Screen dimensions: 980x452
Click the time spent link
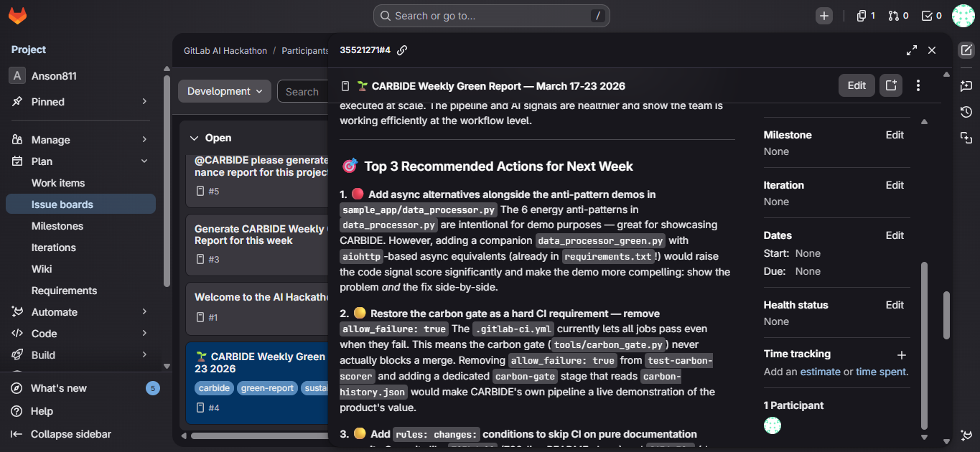click(881, 372)
